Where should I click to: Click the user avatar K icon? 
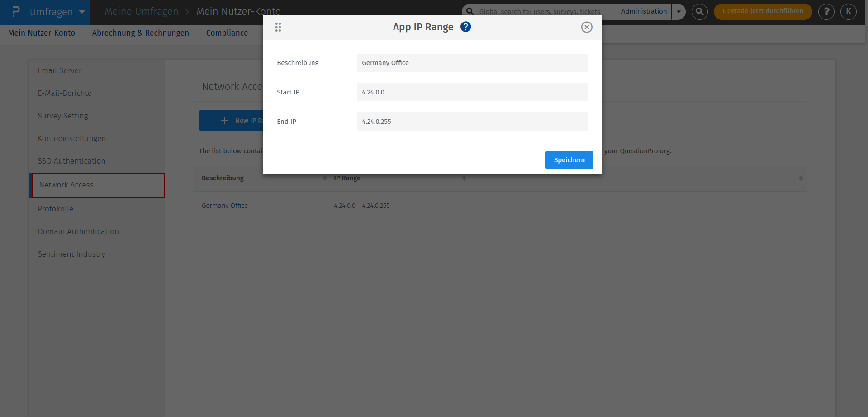848,12
